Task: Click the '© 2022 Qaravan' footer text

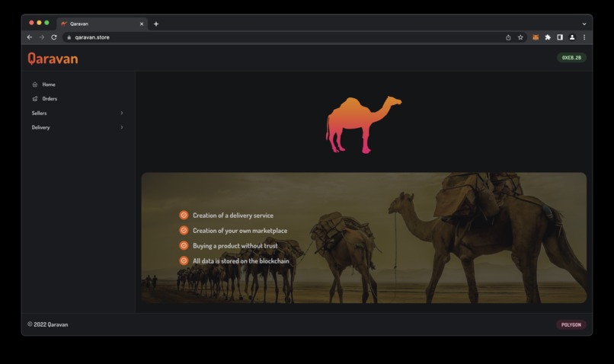Action: click(x=48, y=324)
